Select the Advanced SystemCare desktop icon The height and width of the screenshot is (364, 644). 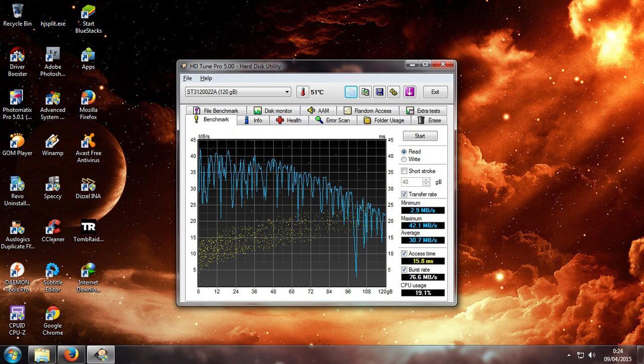(53, 105)
